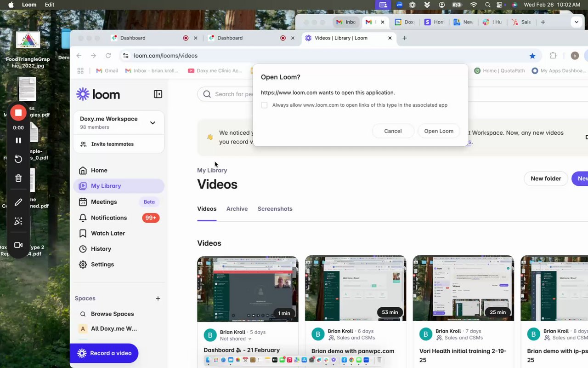588x368 pixels.
Task: Open Home in Loom sidebar
Action: (119, 170)
